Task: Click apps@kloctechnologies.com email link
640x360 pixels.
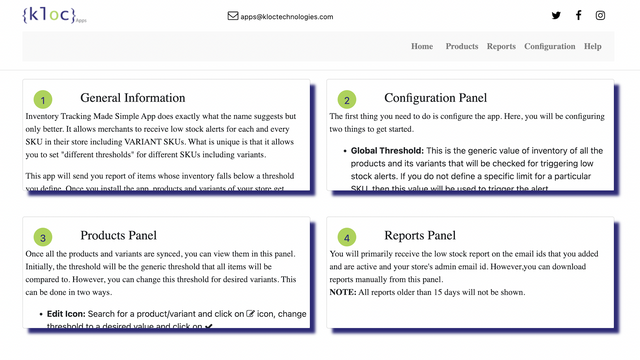Action: pos(287,17)
